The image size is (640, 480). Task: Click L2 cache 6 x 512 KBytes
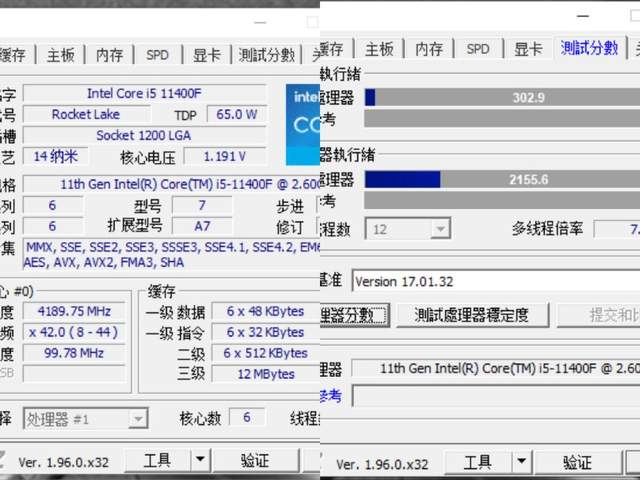point(265,353)
